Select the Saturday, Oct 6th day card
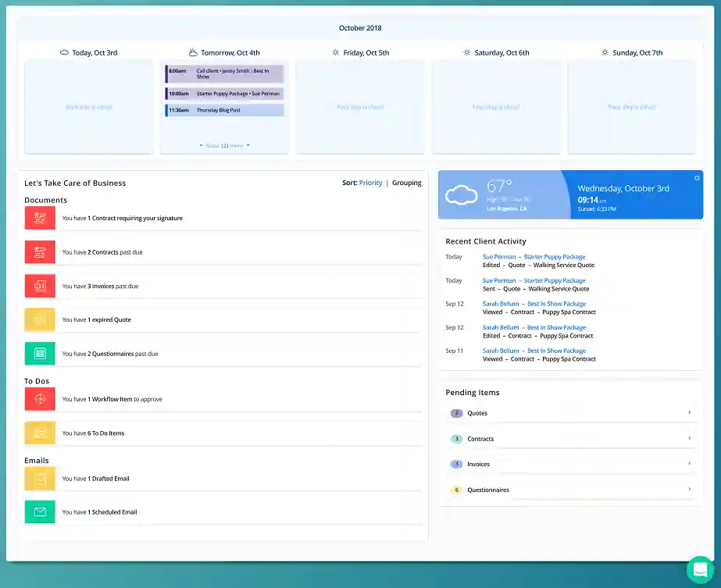The image size is (721, 588). (x=496, y=107)
